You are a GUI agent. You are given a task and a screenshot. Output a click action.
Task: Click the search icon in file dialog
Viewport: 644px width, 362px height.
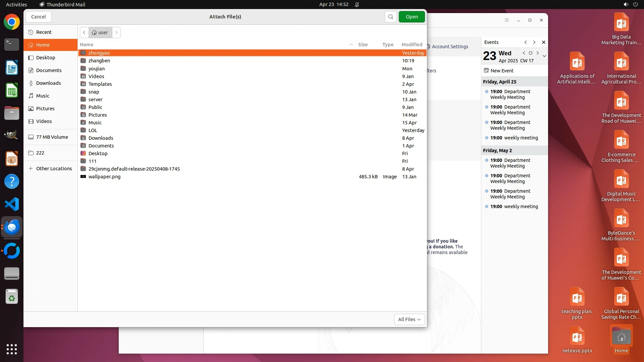390,17
